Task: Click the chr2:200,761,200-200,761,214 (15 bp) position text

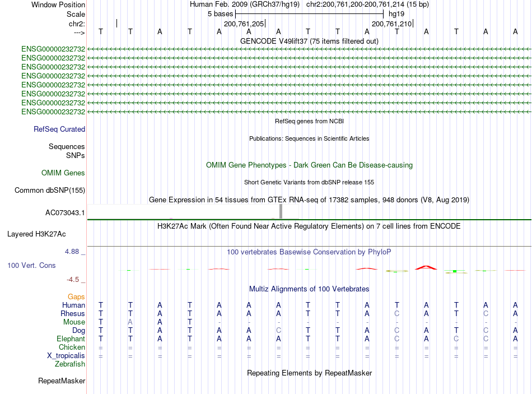Action: coord(367,4)
